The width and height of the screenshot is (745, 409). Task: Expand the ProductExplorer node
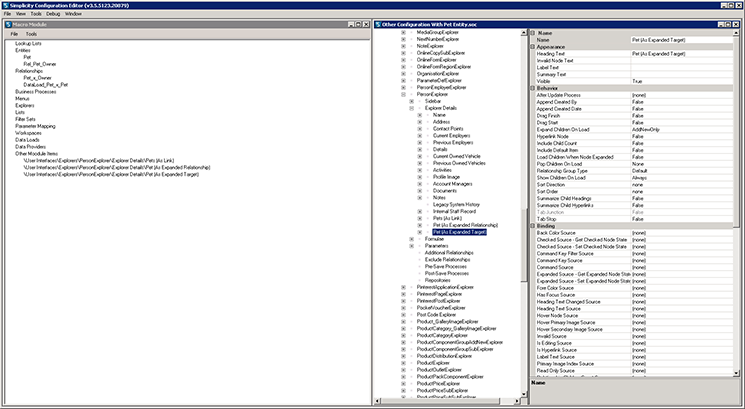403,363
